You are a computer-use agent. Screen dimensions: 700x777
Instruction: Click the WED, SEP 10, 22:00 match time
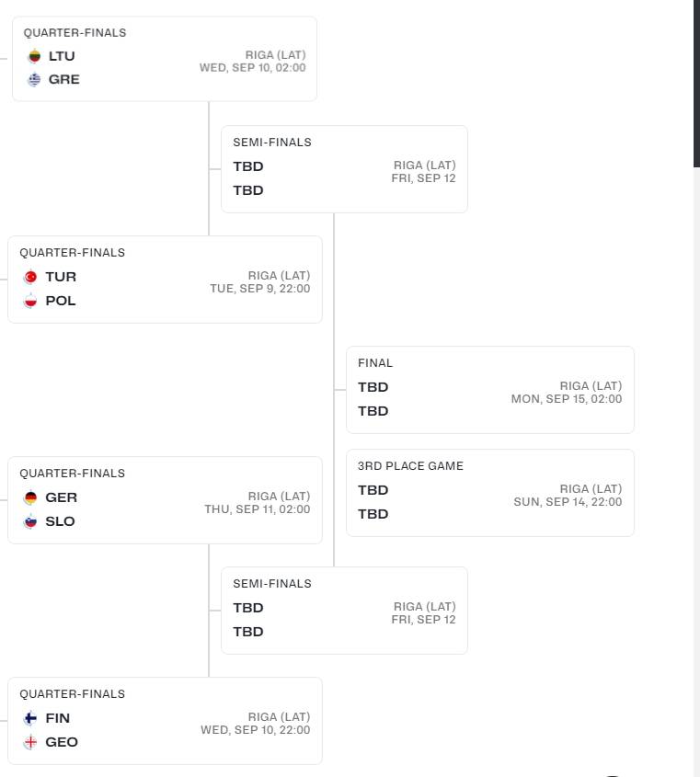tap(256, 730)
